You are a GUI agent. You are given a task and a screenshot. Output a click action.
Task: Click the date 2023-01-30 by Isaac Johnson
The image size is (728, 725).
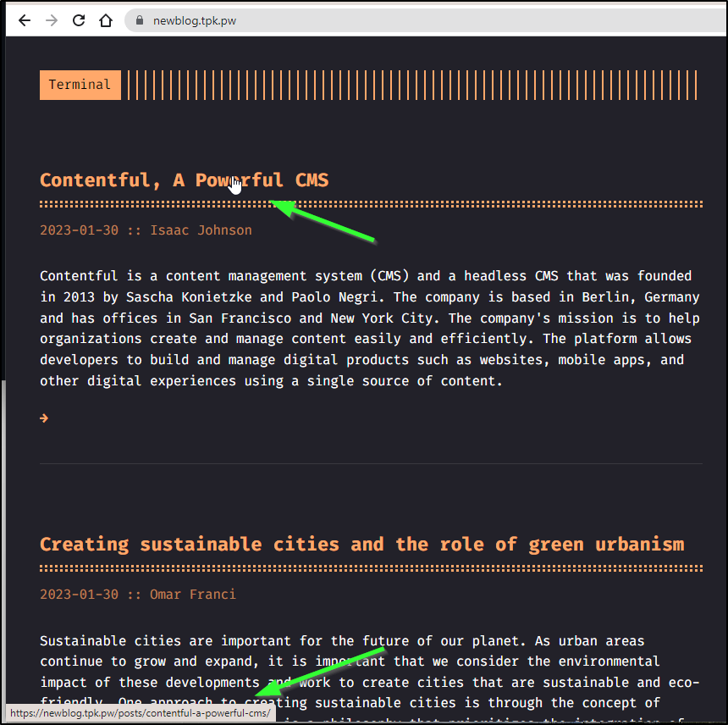click(x=79, y=230)
